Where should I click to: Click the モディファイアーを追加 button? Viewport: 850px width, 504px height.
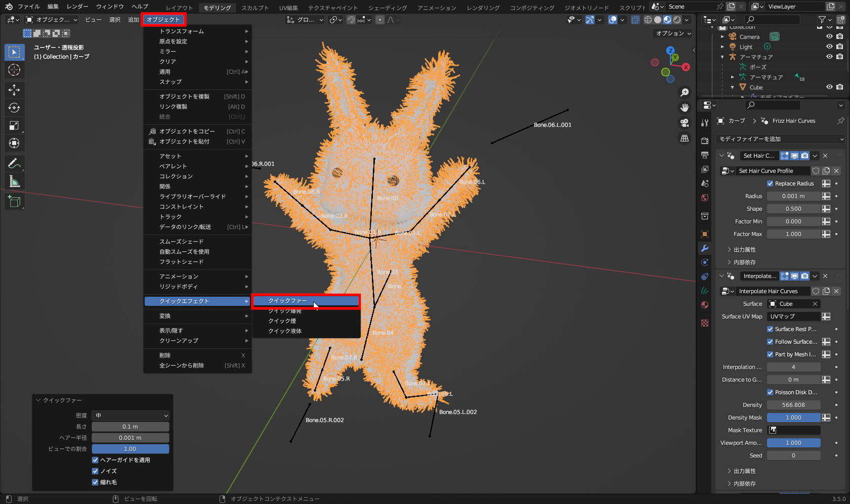point(780,139)
